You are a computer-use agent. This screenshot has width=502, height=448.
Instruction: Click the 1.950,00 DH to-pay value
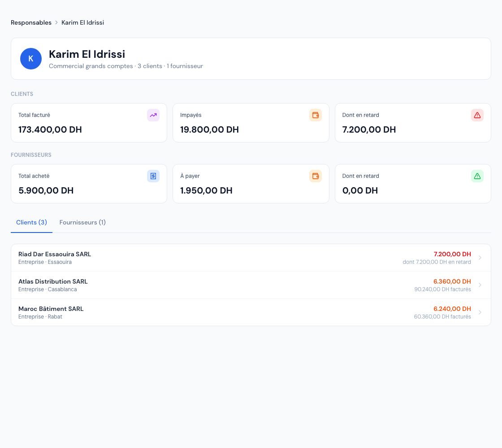pyautogui.click(x=206, y=190)
